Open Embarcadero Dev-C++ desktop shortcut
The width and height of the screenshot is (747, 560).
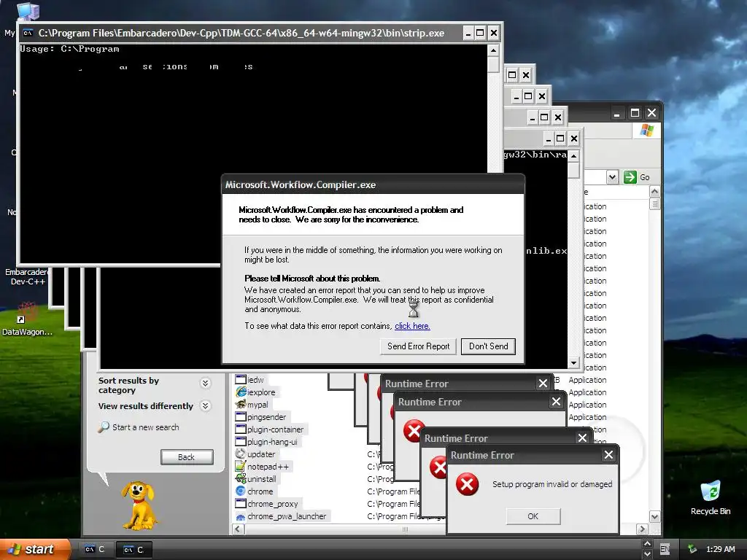28,276
